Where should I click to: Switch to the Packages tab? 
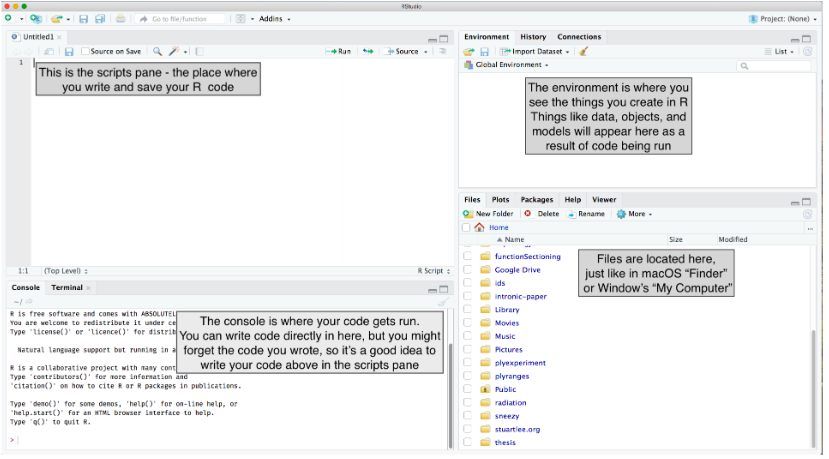coord(537,200)
